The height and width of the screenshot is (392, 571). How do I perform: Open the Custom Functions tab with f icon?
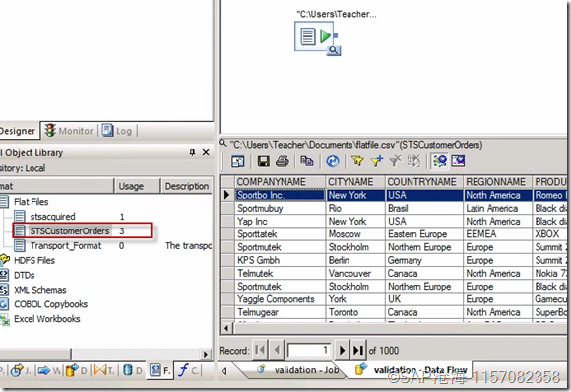[189, 371]
